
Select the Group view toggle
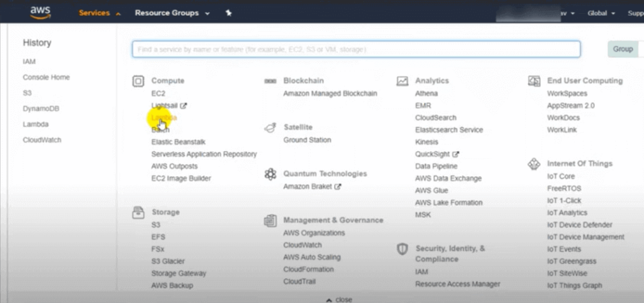[623, 49]
